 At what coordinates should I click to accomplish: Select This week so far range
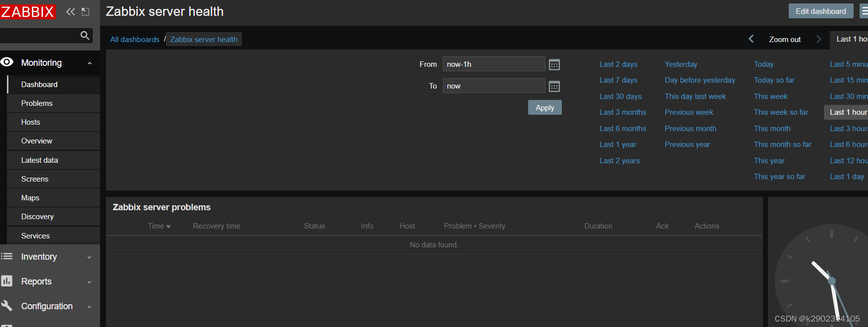click(781, 112)
